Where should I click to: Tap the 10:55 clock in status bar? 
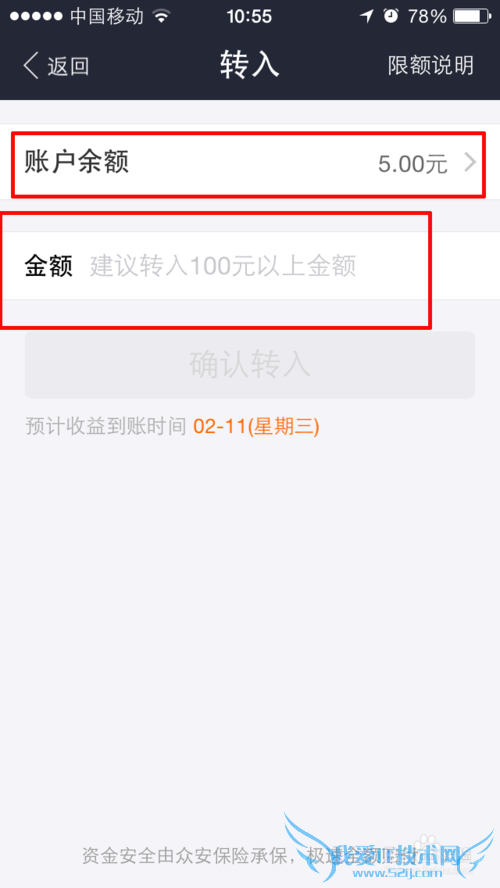pyautogui.click(x=250, y=17)
